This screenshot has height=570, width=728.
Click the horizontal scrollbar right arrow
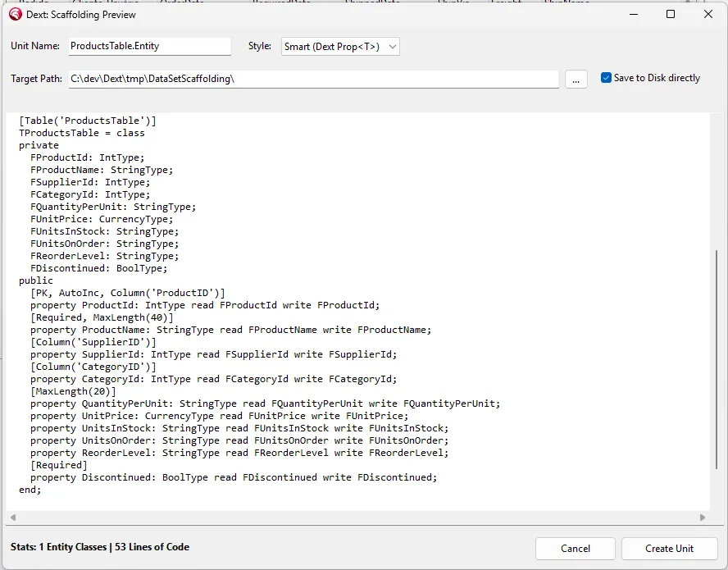[x=703, y=517]
